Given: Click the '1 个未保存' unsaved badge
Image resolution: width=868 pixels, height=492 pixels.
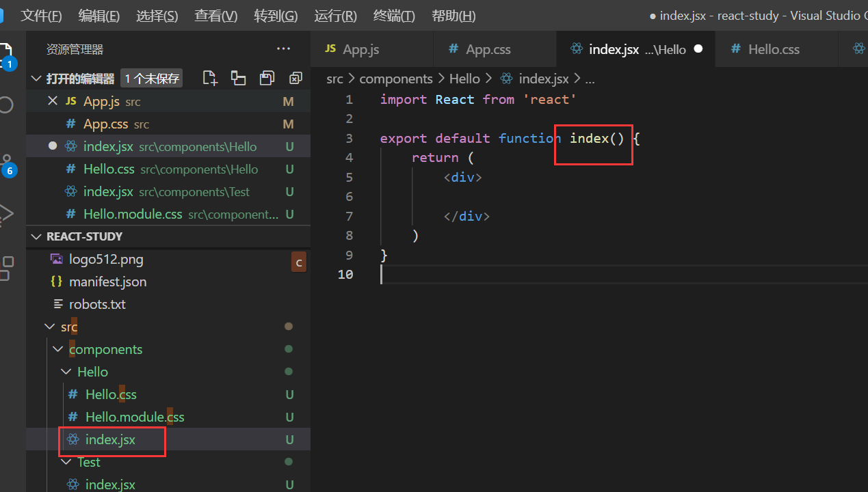Looking at the screenshot, I should [x=152, y=79].
